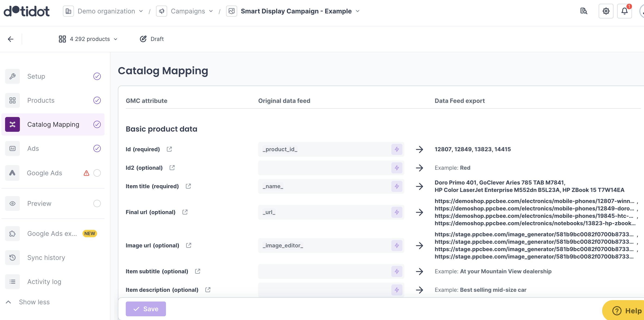
Task: Click the back arrow icon
Action: point(10,39)
